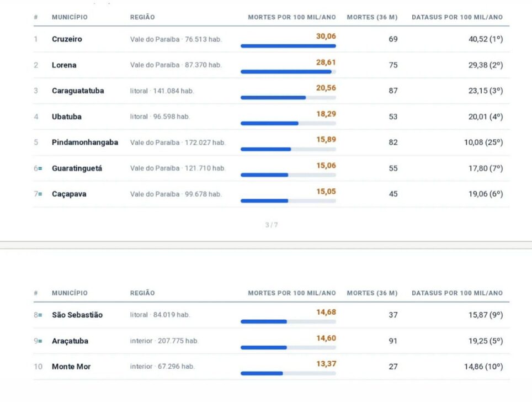Select the 91 deaths count for Araçatuba
The image size is (532, 402).
pos(393,341)
